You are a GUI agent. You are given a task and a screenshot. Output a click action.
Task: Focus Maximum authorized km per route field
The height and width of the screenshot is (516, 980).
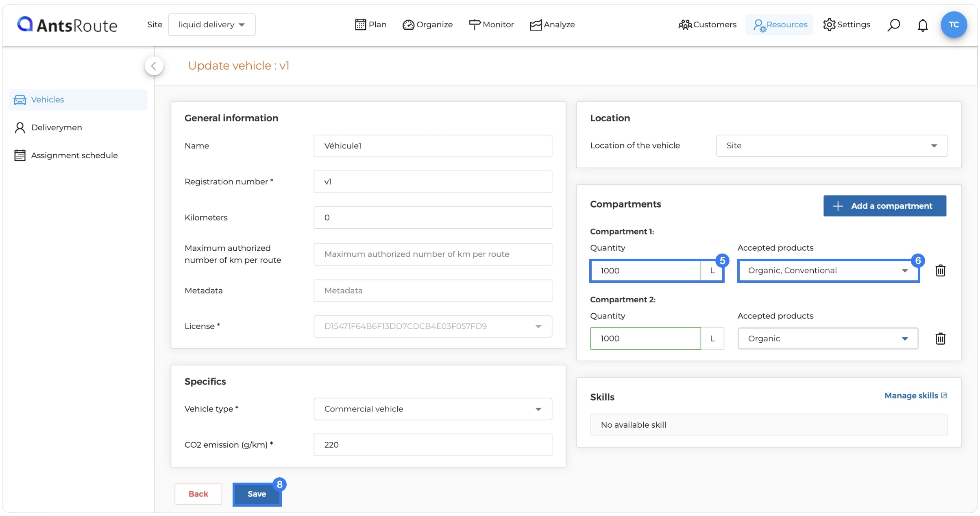click(433, 254)
